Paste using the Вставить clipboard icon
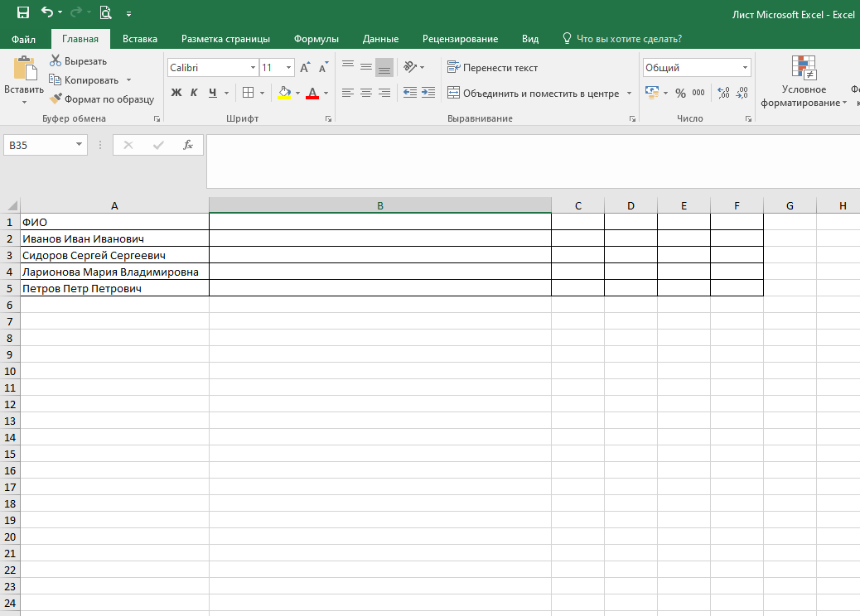 [x=24, y=69]
